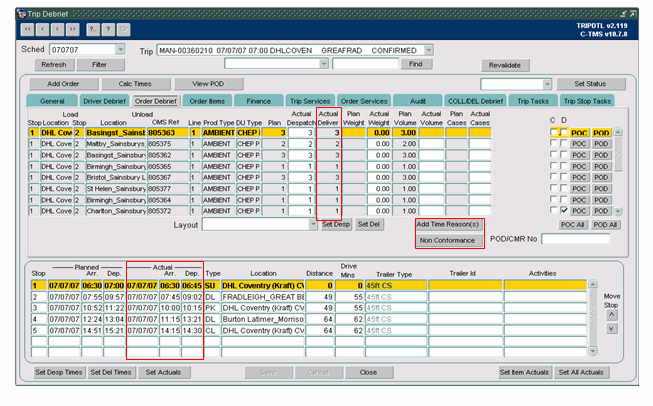This screenshot has width=653, height=406.
Task: Go to previous record with < button
Action: click(42, 30)
